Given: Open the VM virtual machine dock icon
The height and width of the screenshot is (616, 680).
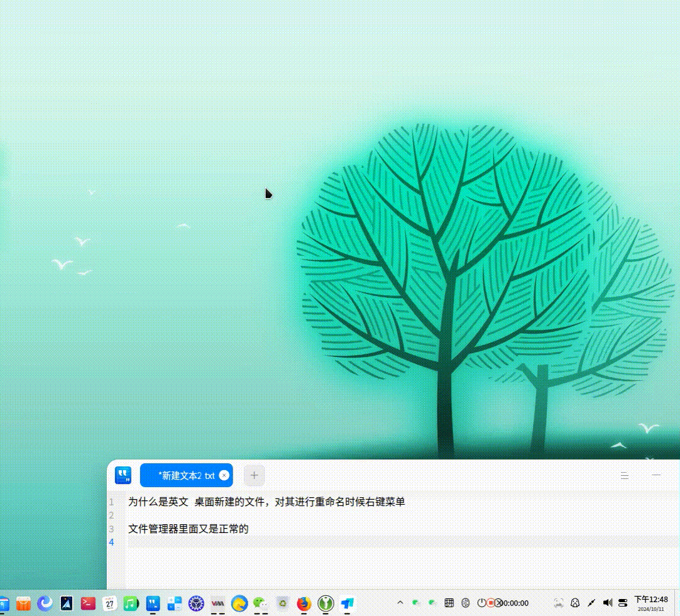Looking at the screenshot, I should [x=217, y=603].
